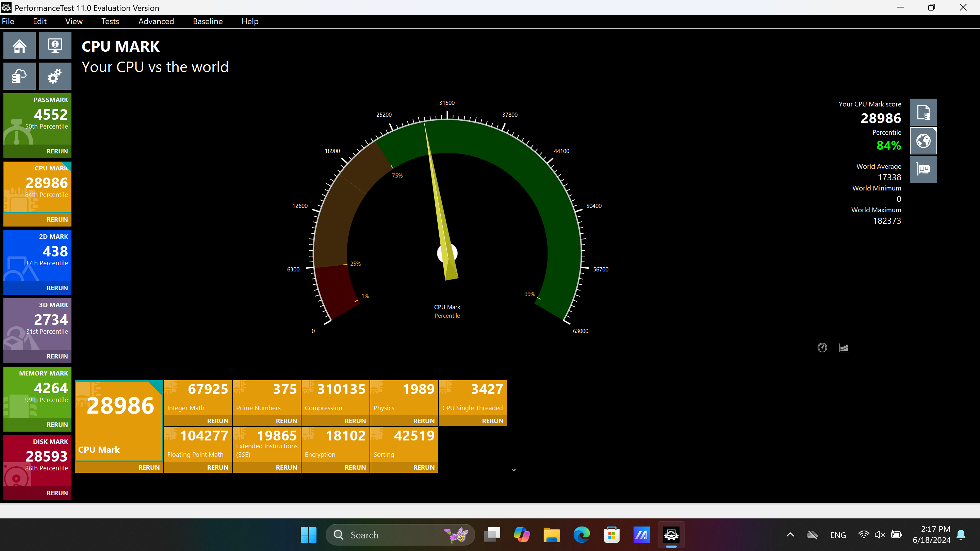Rerun the Memory Mark test

coord(57,425)
